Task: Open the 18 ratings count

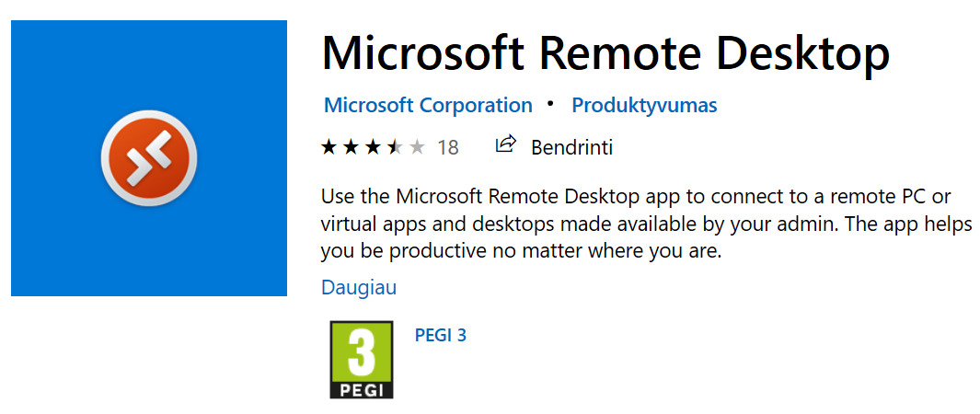Action: click(x=448, y=148)
